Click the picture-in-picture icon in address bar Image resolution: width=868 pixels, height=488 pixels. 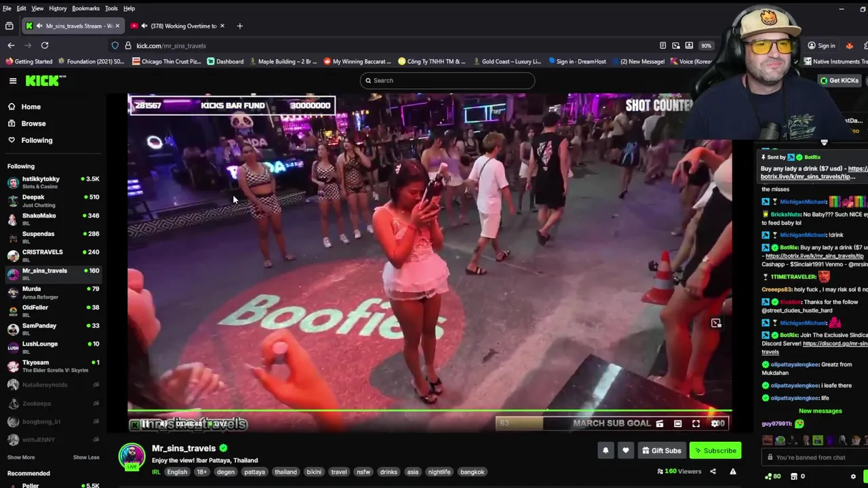point(675,45)
